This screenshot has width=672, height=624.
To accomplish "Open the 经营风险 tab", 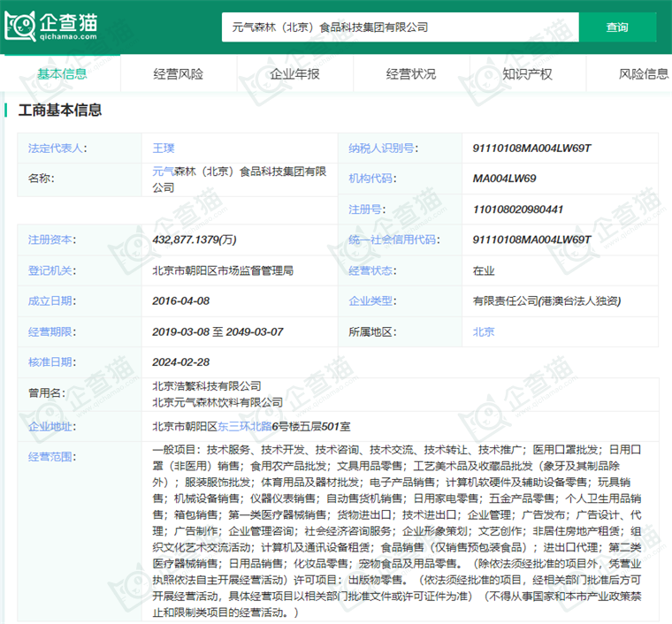I will [x=179, y=74].
